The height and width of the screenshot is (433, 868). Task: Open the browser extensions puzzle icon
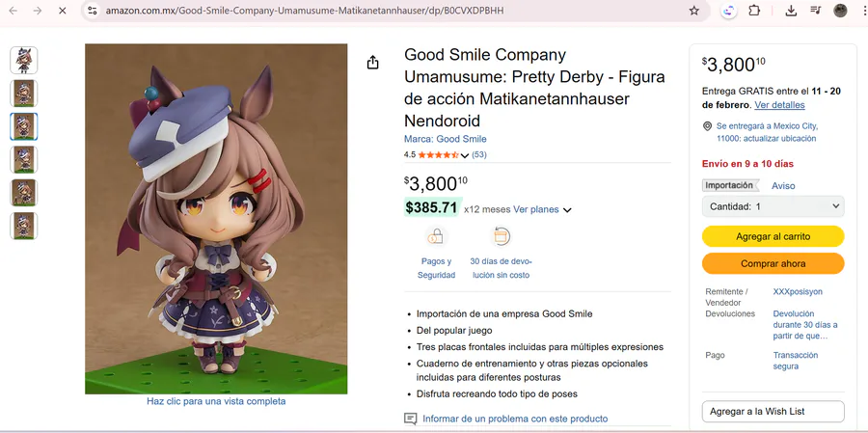[754, 11]
